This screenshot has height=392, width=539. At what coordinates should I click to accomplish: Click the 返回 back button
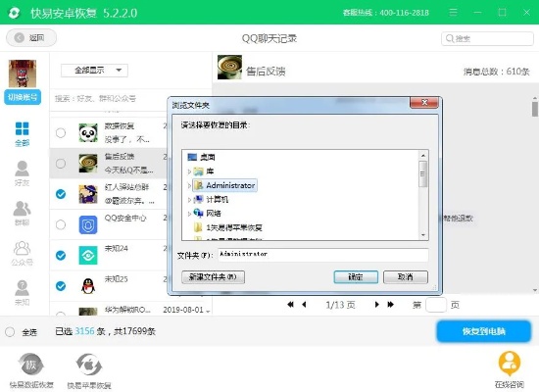31,37
